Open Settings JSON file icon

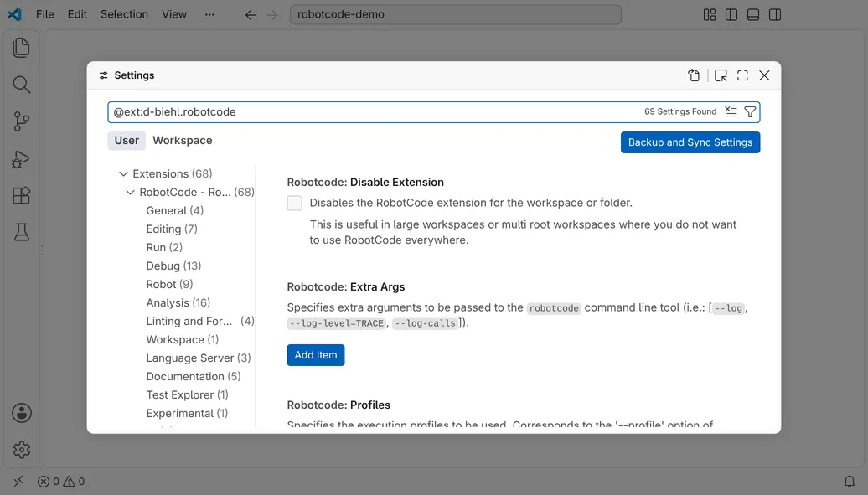(694, 75)
